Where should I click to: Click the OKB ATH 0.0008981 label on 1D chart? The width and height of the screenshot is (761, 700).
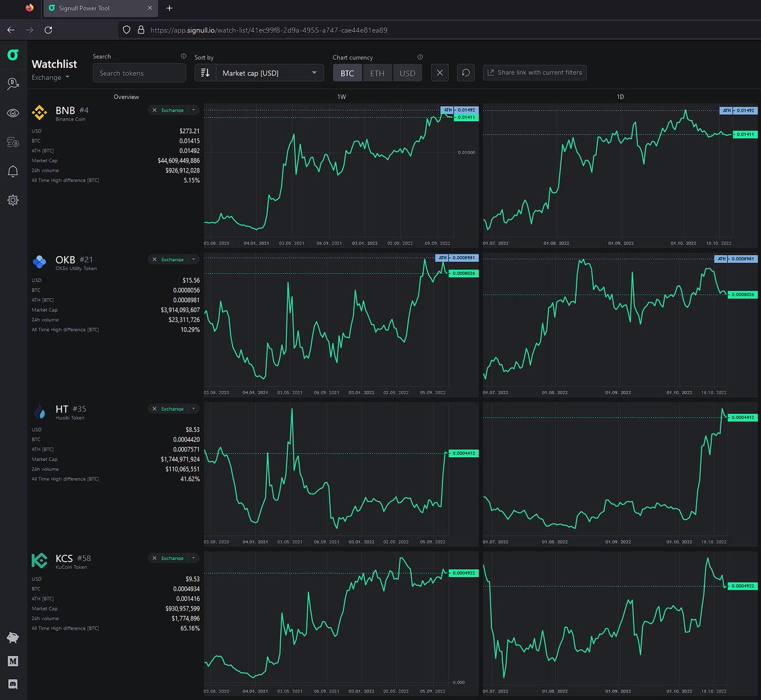click(736, 259)
